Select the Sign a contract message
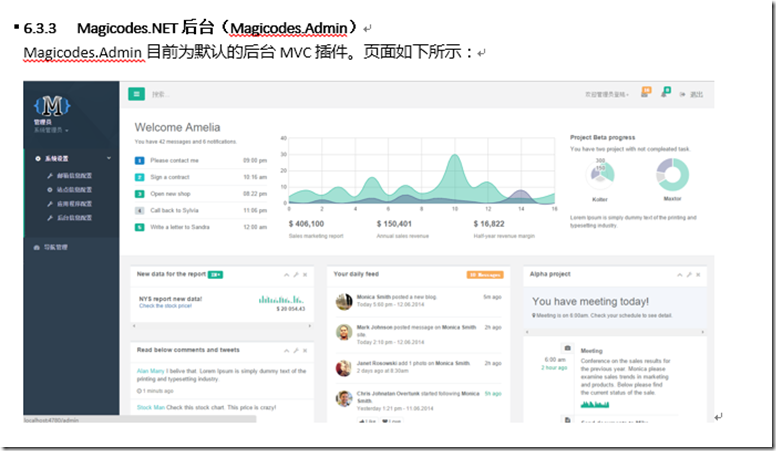 coord(170,177)
